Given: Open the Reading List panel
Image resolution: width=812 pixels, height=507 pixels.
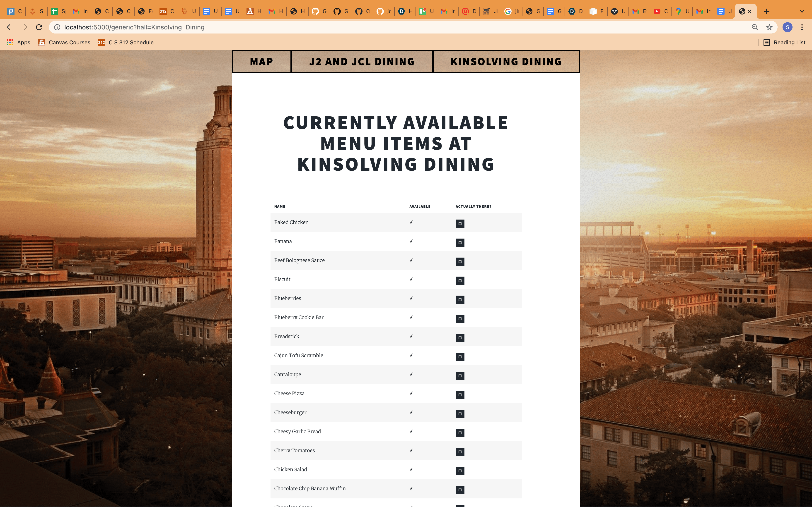Looking at the screenshot, I should pos(784,42).
